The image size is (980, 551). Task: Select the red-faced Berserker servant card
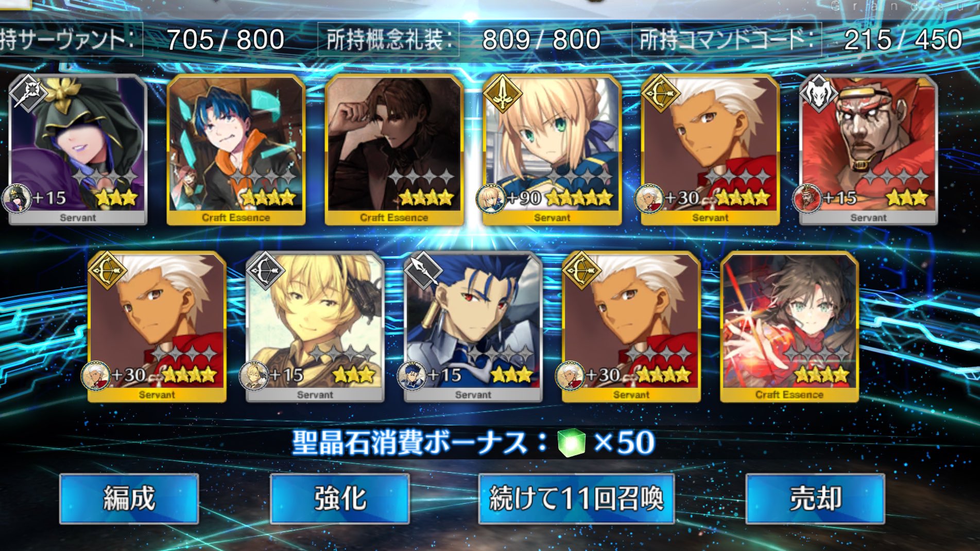coord(868,150)
